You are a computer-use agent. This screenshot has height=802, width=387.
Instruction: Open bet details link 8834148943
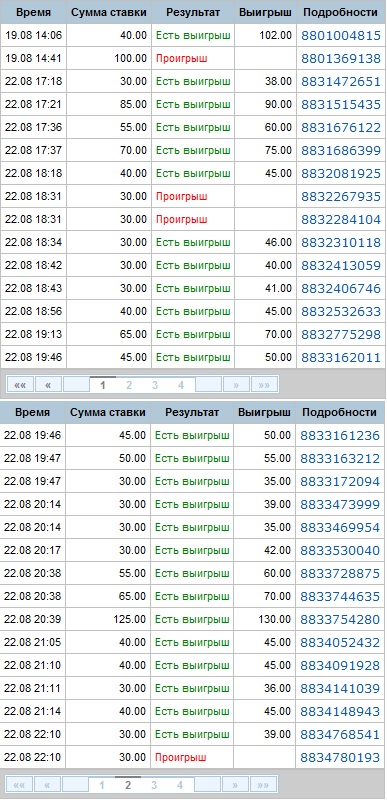tap(340, 712)
